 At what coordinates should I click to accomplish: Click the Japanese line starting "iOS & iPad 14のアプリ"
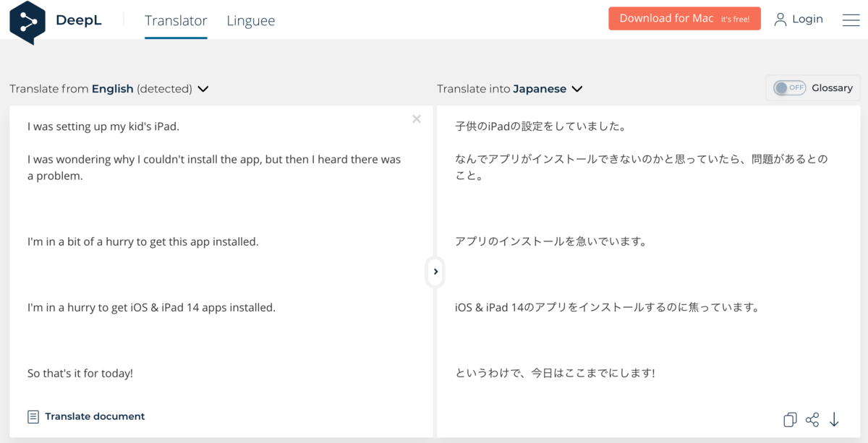click(608, 308)
